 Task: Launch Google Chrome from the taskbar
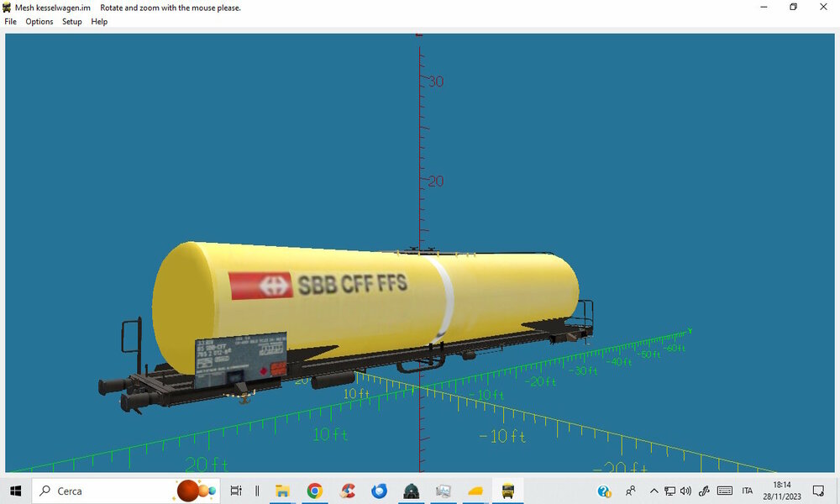(314, 491)
